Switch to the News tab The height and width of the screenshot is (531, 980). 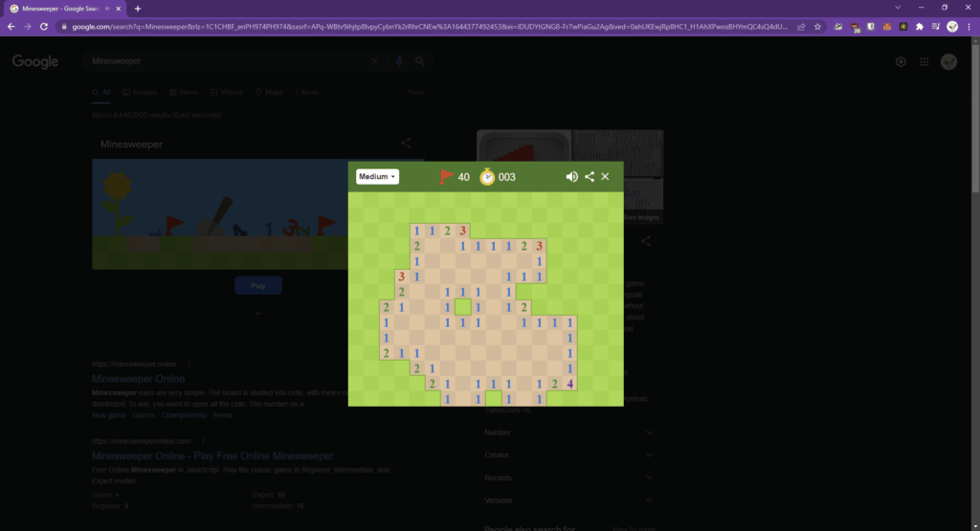coord(183,93)
